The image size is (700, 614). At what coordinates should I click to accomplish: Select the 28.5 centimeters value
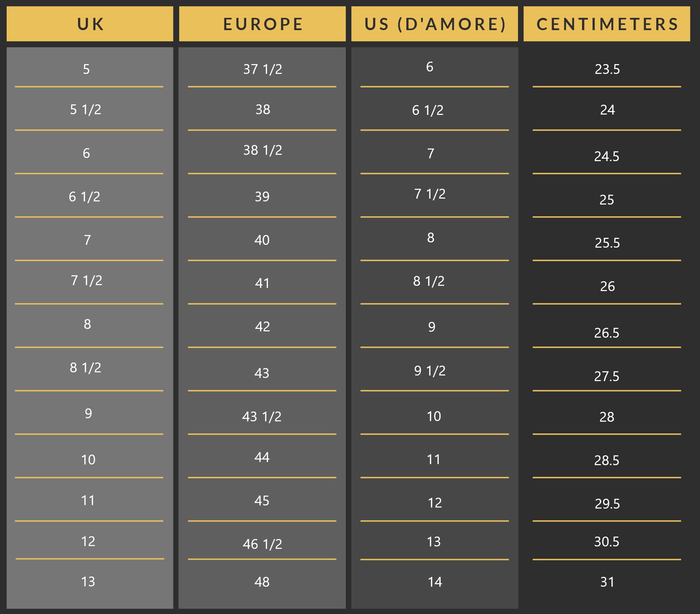point(607,460)
